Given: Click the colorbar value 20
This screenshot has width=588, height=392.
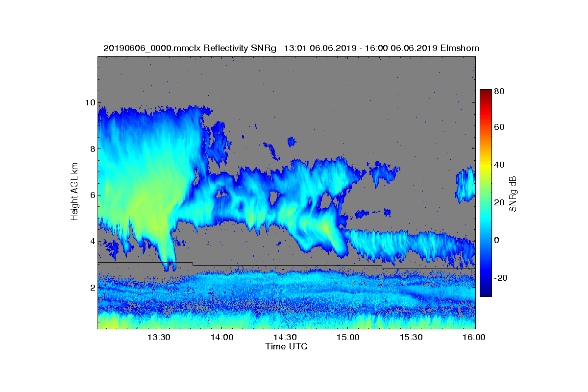Looking at the screenshot, I should (500, 202).
